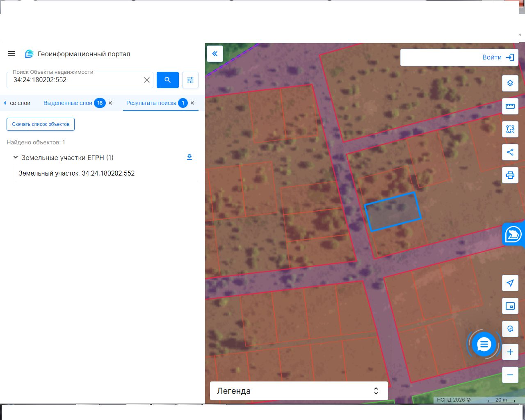Print the map
525x420 pixels.
tap(510, 175)
